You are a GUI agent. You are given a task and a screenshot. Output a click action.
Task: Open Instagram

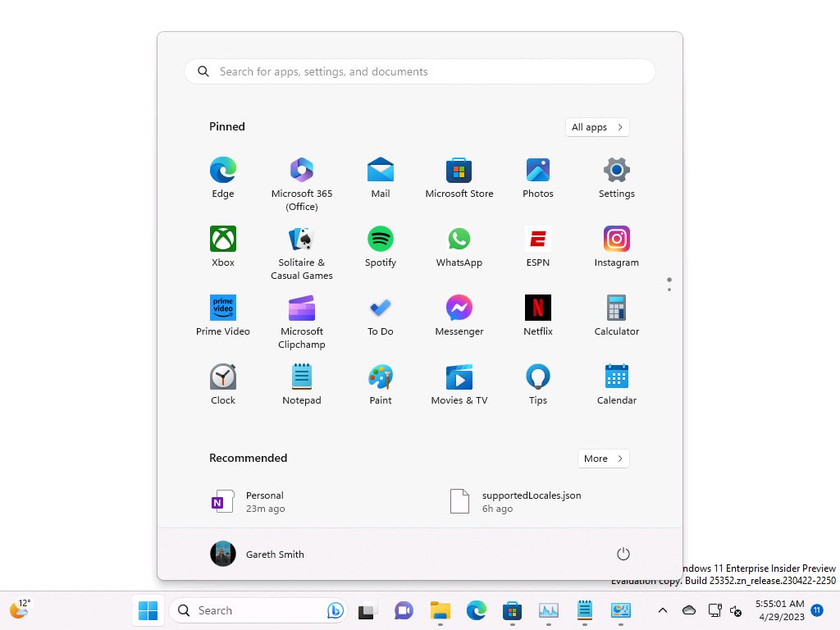pos(617,247)
